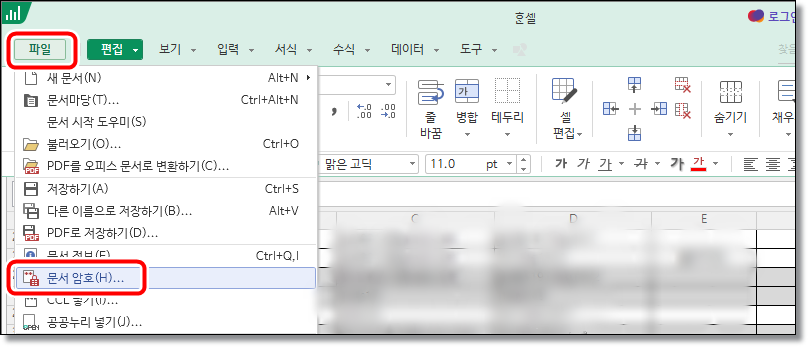This screenshot has width=808, height=362.
Task: Choose 다른 이름으로 저장하기(B)...
Action: tap(166, 211)
